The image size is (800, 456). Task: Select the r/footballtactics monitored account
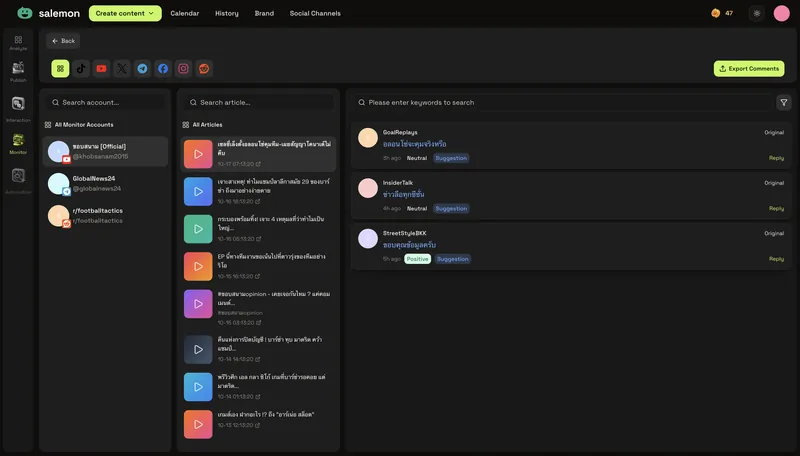(x=105, y=216)
